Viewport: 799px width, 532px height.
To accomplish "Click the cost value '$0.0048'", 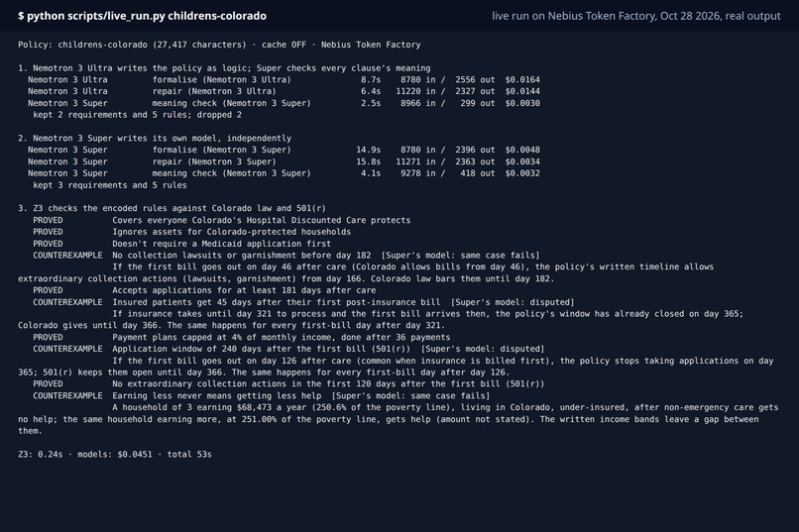I will click(522, 151).
